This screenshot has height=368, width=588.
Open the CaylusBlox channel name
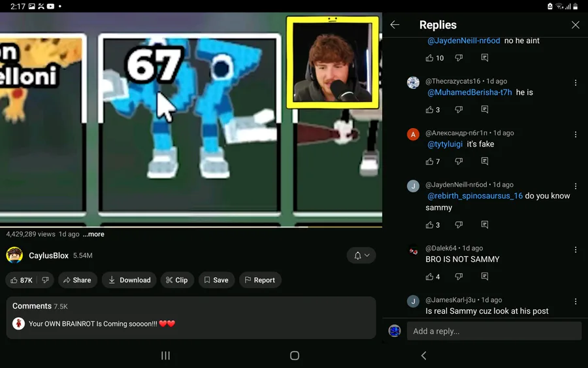(49, 256)
